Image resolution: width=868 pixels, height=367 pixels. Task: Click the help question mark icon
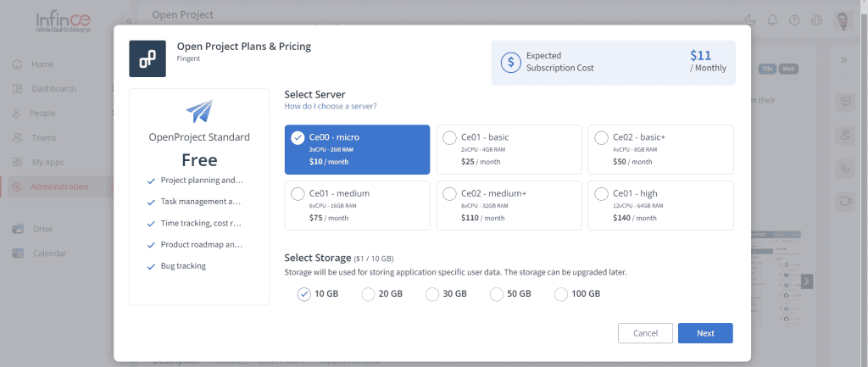click(794, 20)
